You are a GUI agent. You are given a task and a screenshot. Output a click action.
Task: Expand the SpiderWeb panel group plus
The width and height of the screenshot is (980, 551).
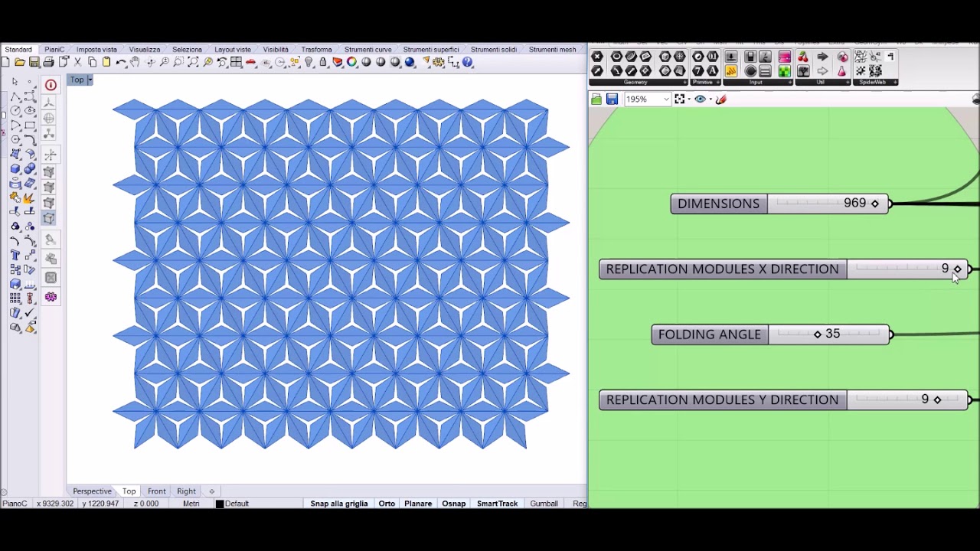[x=895, y=82]
